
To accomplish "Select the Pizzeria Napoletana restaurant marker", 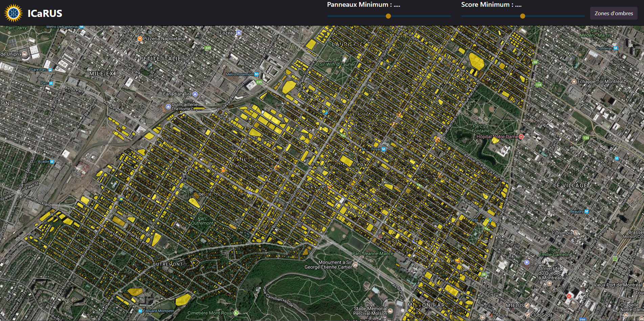I will tap(140, 39).
